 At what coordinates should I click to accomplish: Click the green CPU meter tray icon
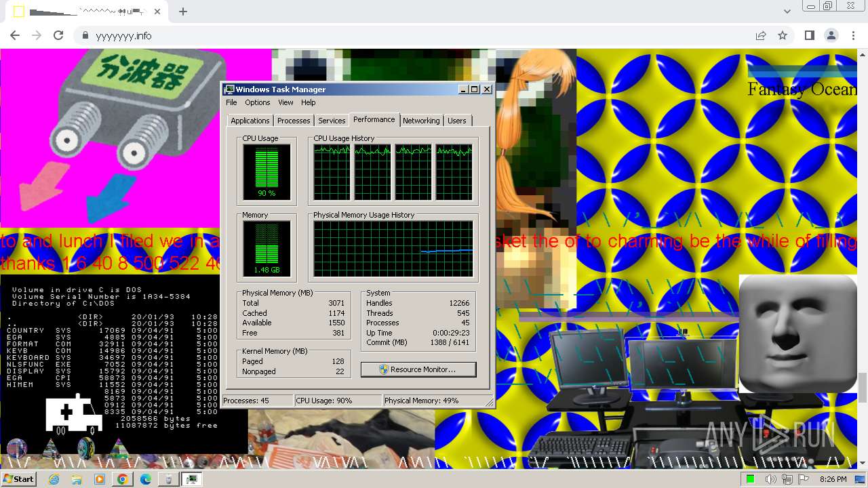[751, 479]
